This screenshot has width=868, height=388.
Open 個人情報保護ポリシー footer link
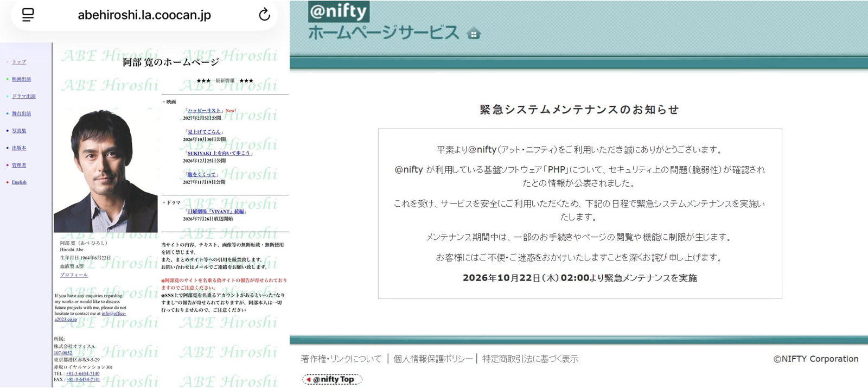click(x=433, y=359)
